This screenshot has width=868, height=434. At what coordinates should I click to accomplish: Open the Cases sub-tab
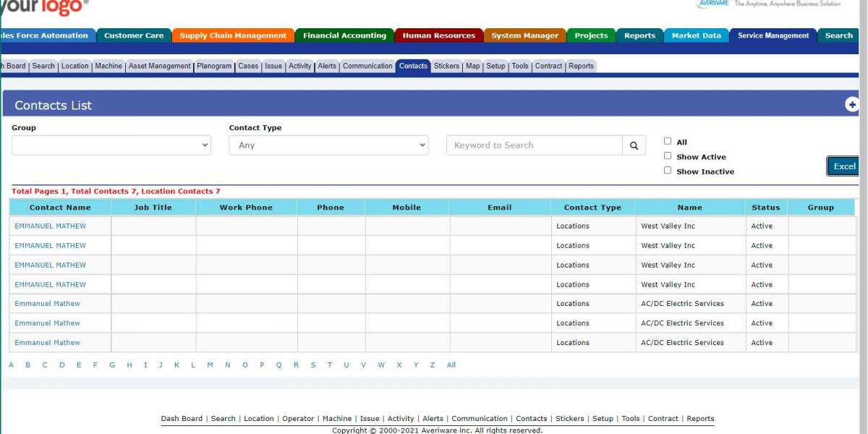pos(248,66)
